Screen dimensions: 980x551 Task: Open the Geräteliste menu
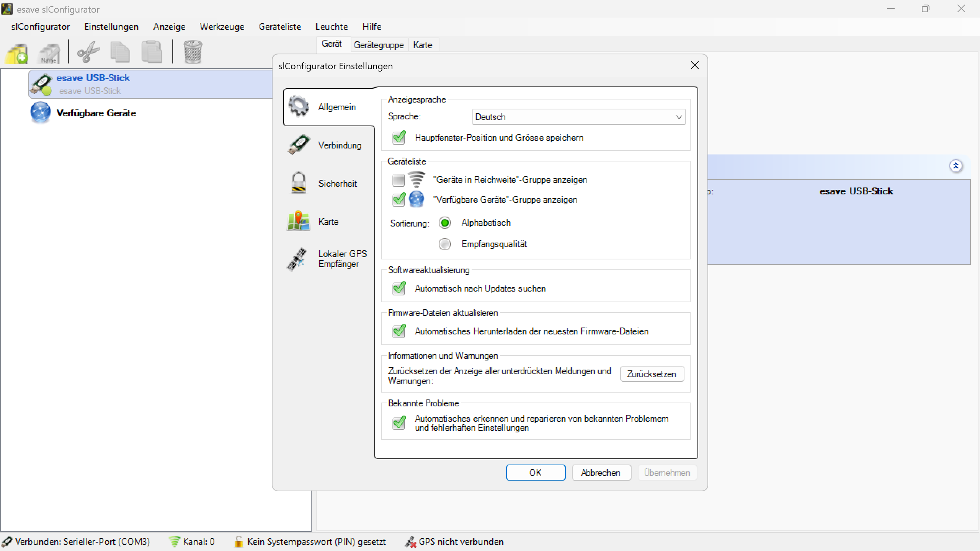(280, 27)
